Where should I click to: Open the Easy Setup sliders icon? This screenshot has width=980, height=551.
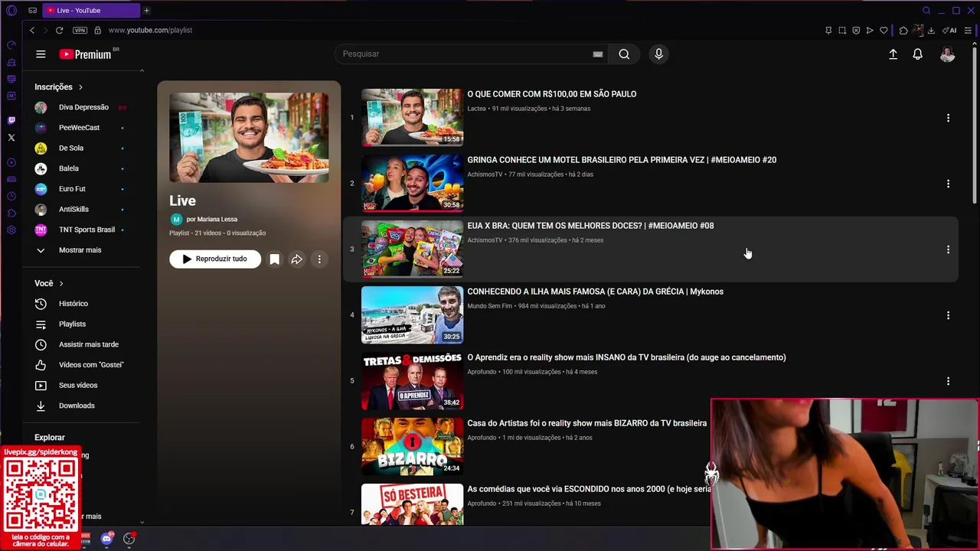tap(968, 31)
